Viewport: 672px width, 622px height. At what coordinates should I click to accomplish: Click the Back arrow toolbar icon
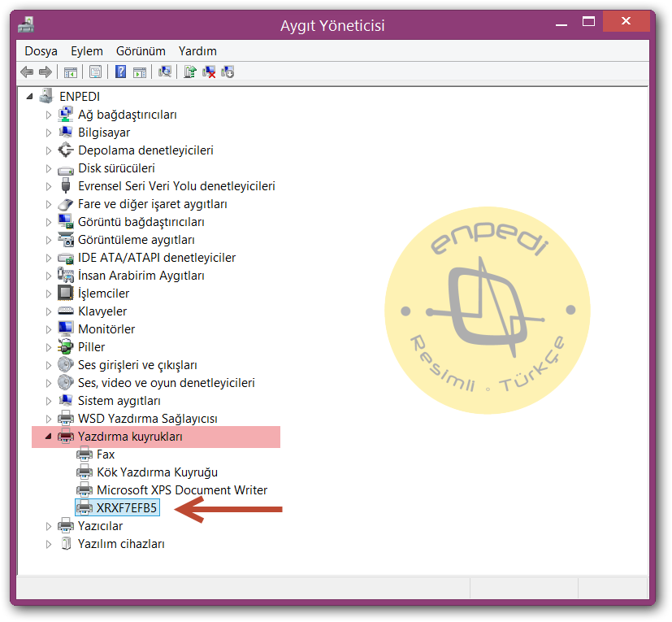pos(27,72)
